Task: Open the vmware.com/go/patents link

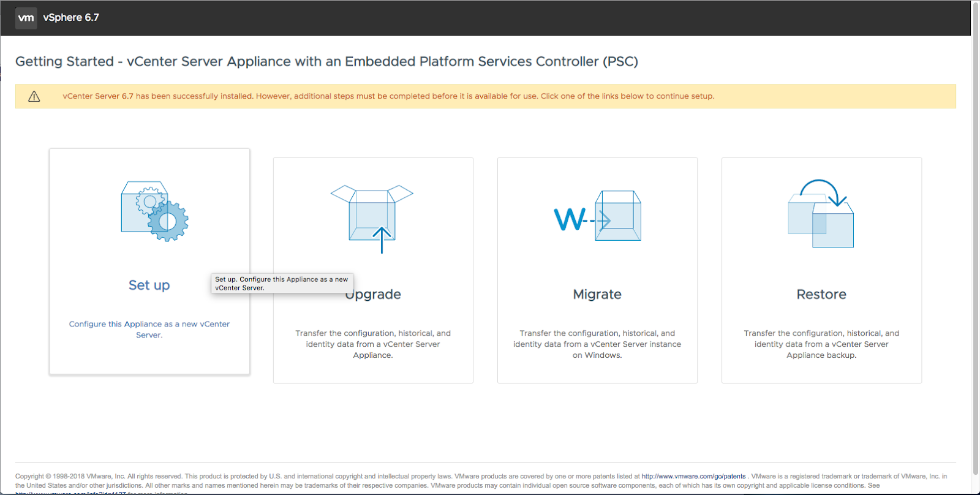Action: point(693,476)
